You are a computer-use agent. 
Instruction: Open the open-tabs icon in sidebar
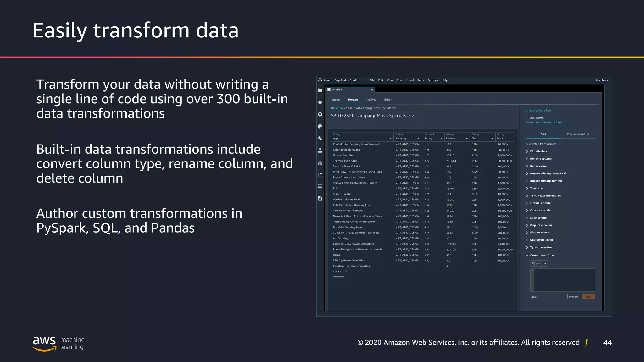point(320,174)
